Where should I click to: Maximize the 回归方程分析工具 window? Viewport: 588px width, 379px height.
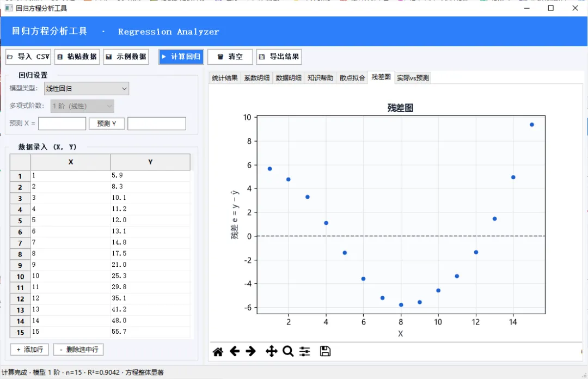[551, 8]
